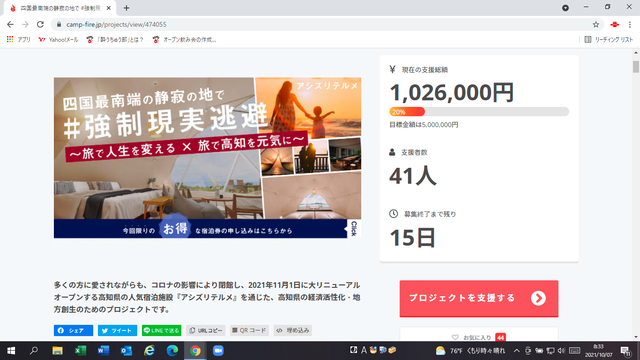Click the Chrome icon in taskbar

[195, 351]
